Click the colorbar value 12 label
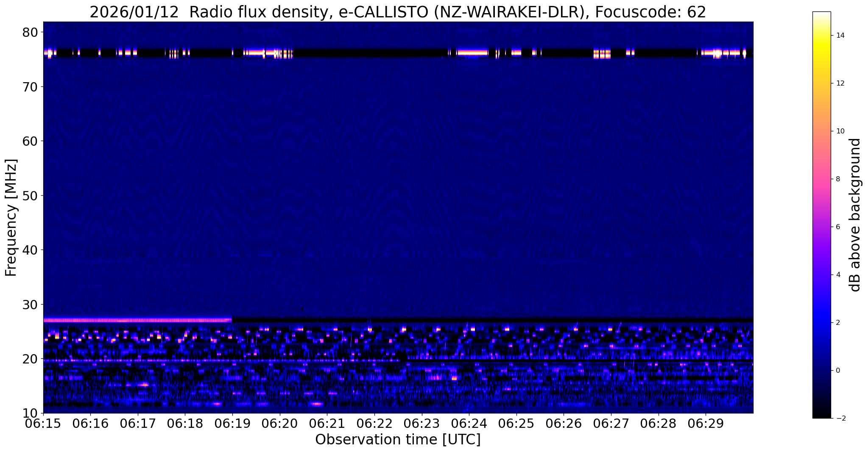 point(840,83)
